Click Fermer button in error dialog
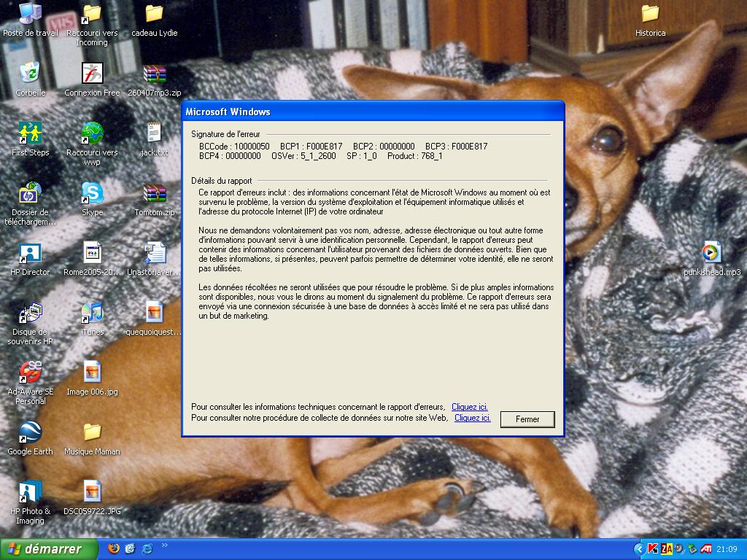Image resolution: width=747 pixels, height=560 pixels. 527,419
